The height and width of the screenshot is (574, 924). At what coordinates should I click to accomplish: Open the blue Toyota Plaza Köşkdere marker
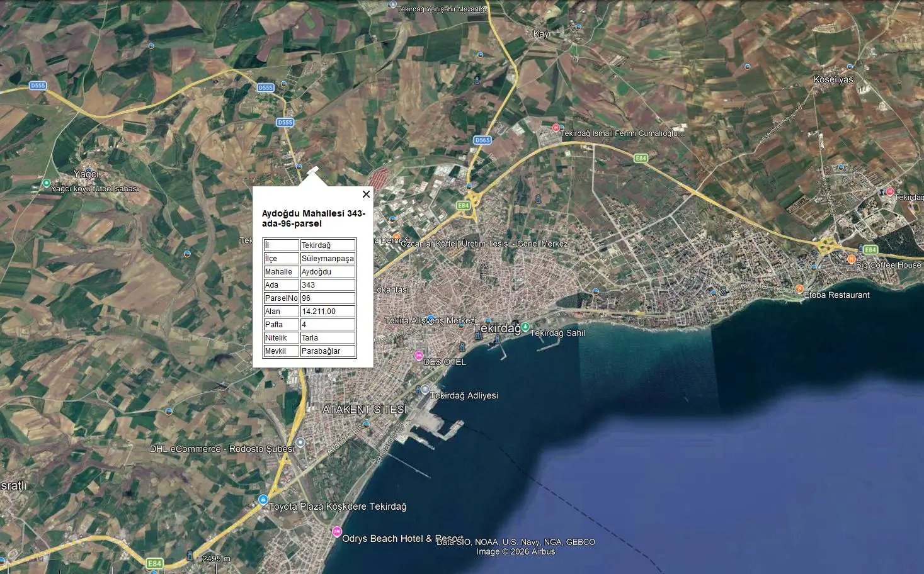click(x=263, y=500)
